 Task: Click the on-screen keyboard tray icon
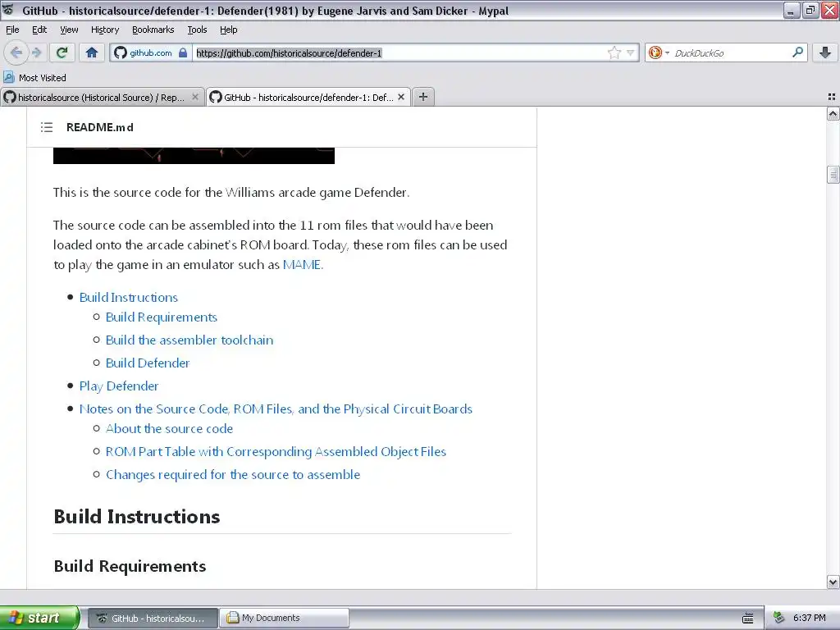point(748,619)
